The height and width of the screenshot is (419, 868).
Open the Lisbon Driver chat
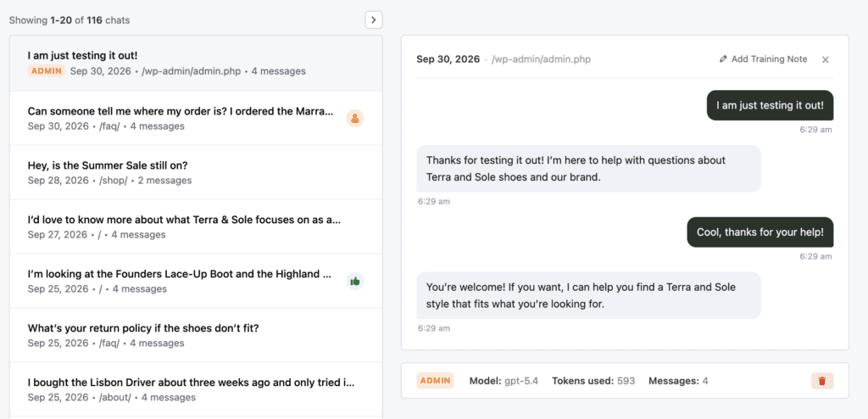[x=196, y=389]
